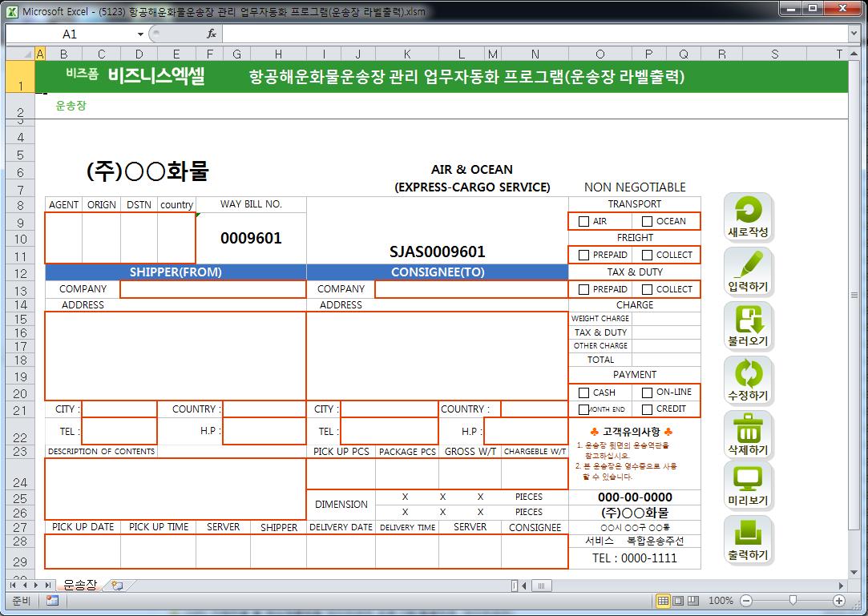Click the 삭제하기 trash can button

[x=748, y=434]
